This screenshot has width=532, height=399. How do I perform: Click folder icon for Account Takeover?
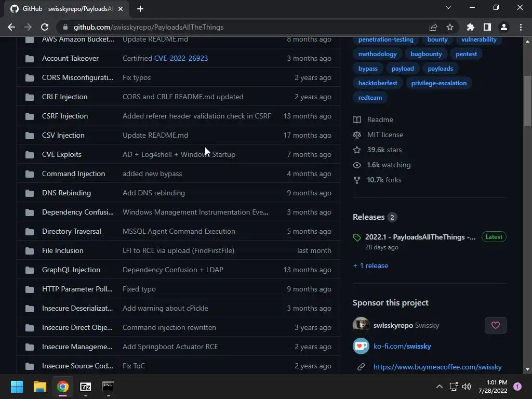pyautogui.click(x=30, y=59)
